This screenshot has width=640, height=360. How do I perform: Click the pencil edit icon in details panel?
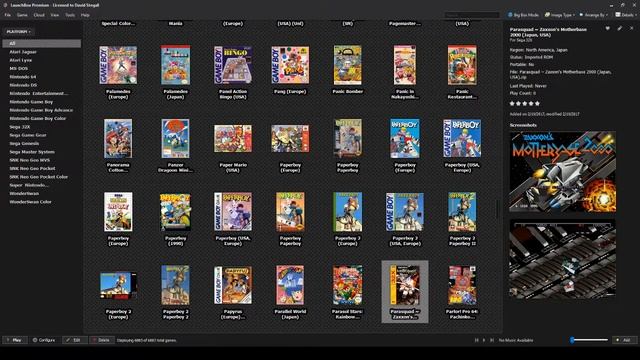pos(620,29)
